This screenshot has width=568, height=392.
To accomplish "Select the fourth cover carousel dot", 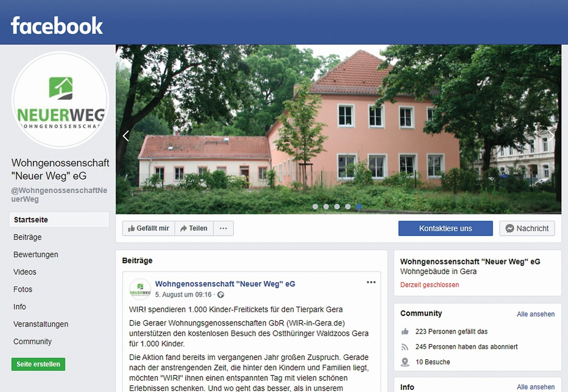I will click(348, 206).
